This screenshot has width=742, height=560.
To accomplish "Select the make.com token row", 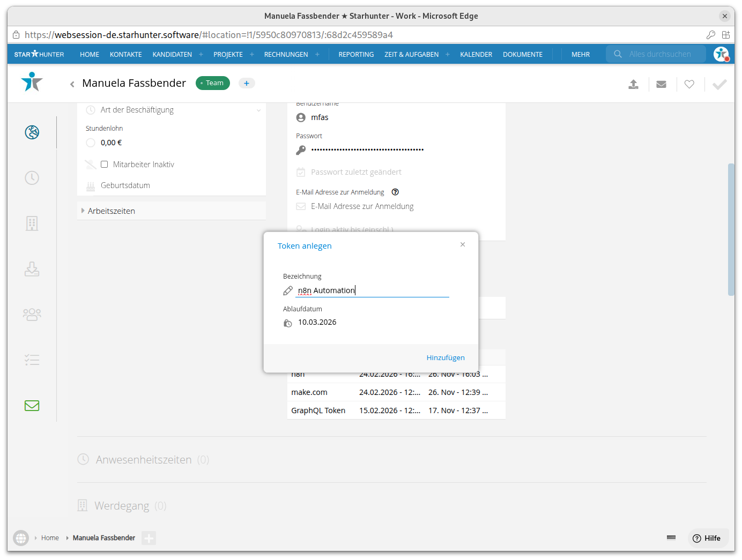I will [x=396, y=392].
